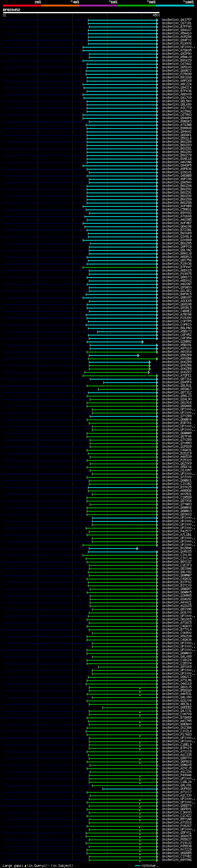Click label UniRef100_P42577
Viewport: 197px width, 868px height.
pos(177,531)
